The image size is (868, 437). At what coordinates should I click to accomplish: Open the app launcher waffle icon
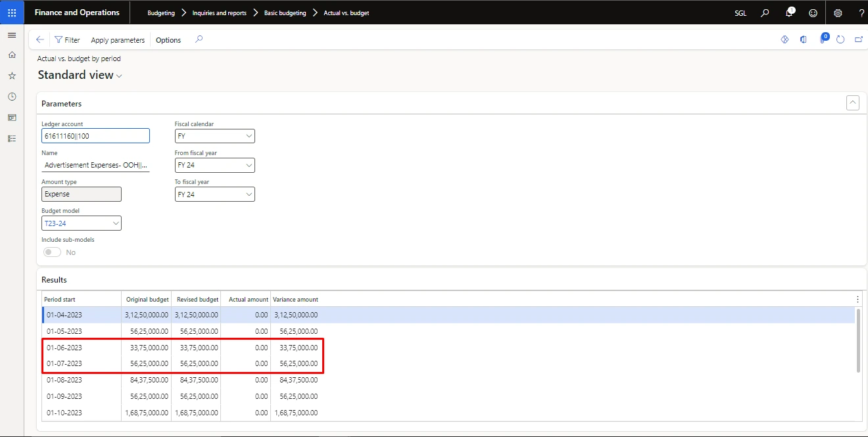[x=12, y=12]
